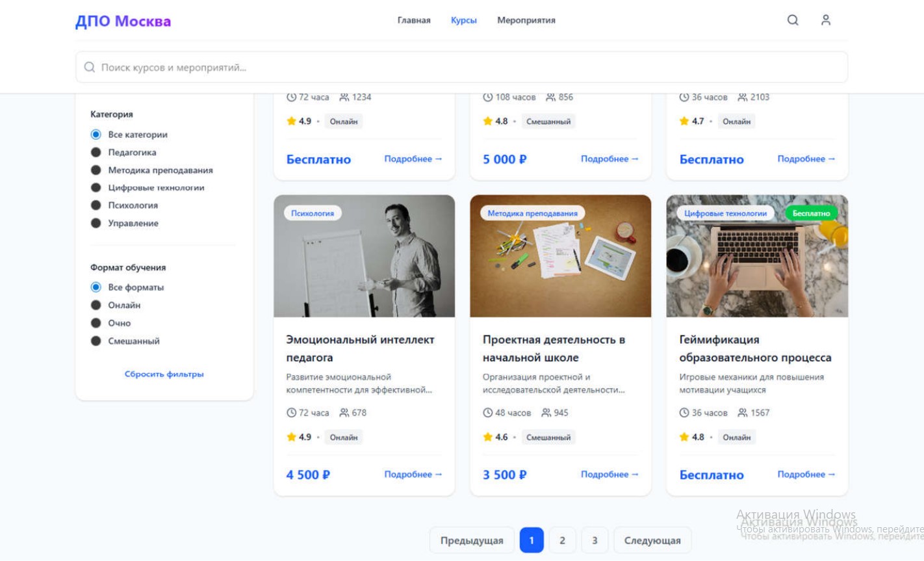
Task: Click the star icon beside rating 4.7
Action: [x=684, y=122]
